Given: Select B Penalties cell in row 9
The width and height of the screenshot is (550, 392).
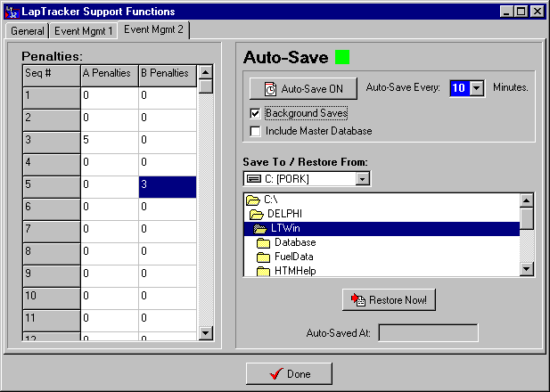Looking at the screenshot, I should tap(168, 276).
